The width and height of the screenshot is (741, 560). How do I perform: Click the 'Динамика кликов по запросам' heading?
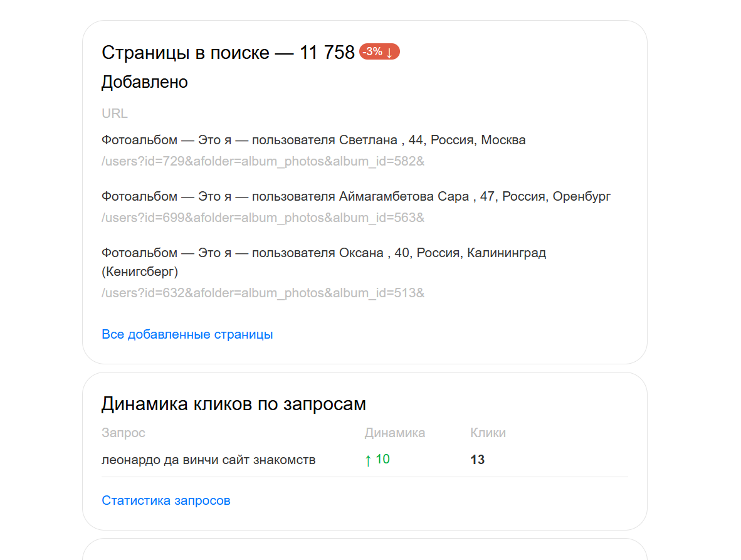(233, 404)
